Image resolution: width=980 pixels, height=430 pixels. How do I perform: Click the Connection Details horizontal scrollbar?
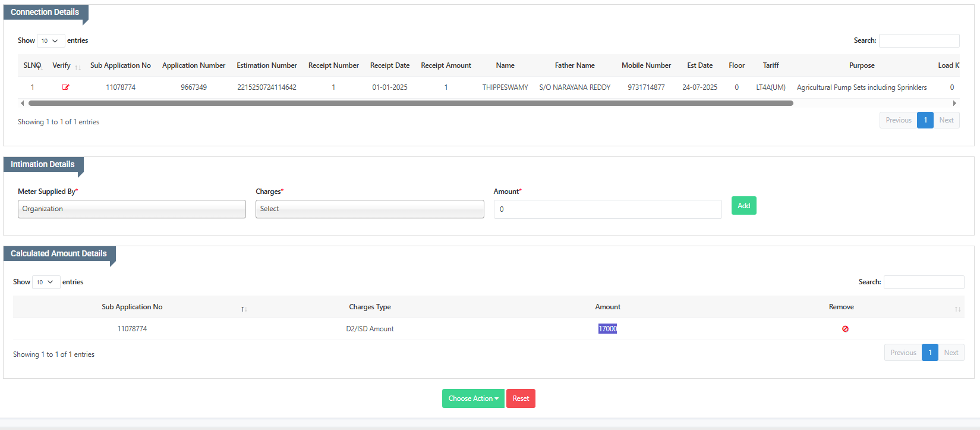(x=410, y=103)
